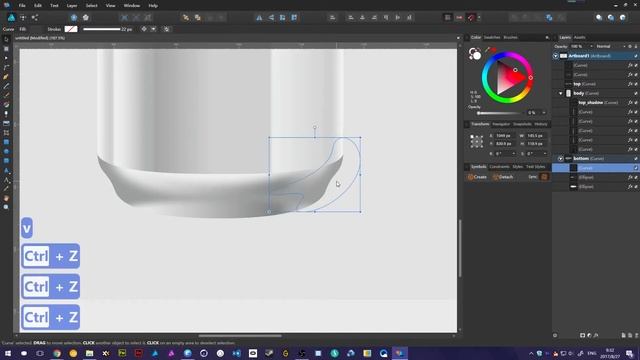Select the Zoom tool in the toolbox
The image size is (640, 360).
pos(6,207)
